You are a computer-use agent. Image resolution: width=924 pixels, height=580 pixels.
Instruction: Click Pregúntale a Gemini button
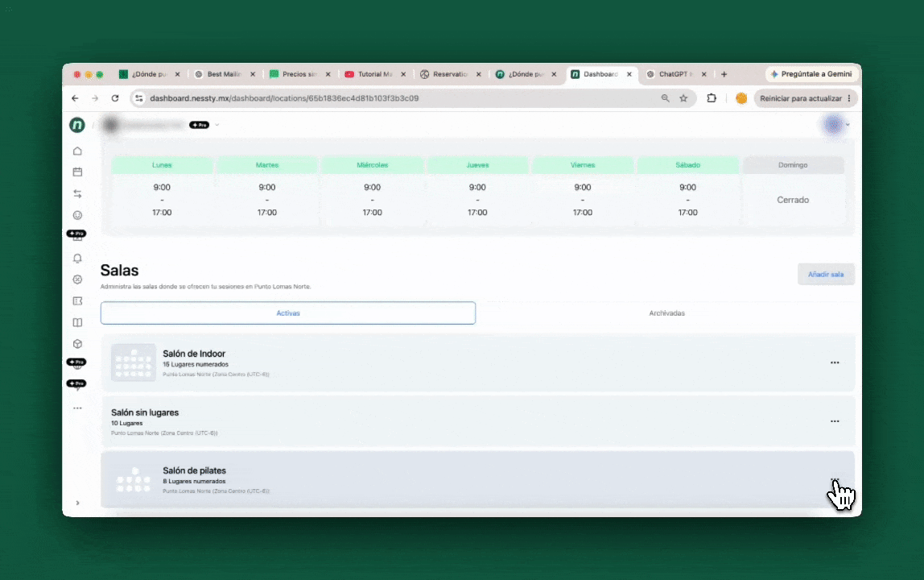pyautogui.click(x=811, y=74)
